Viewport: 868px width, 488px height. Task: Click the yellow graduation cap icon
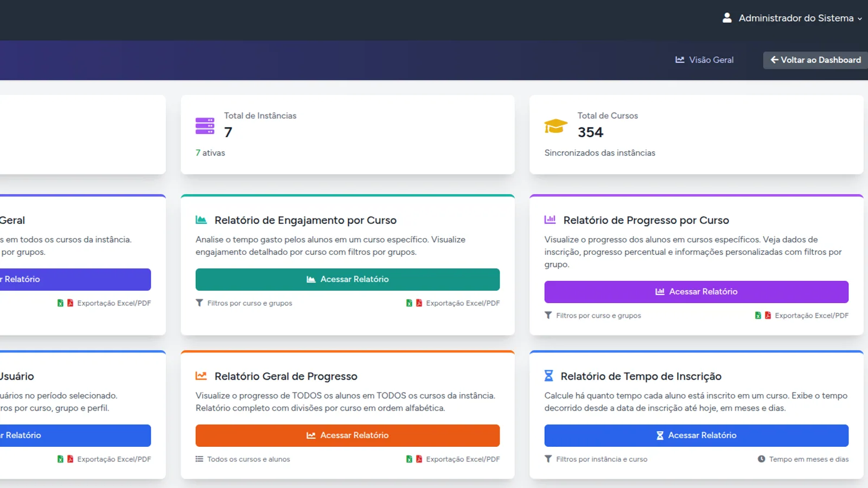click(556, 126)
